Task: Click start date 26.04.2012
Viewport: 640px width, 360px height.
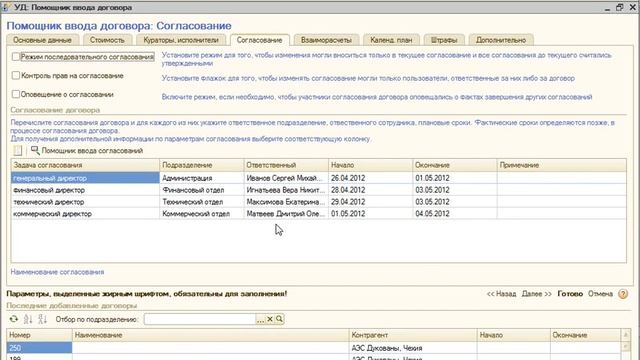Action: (371, 178)
